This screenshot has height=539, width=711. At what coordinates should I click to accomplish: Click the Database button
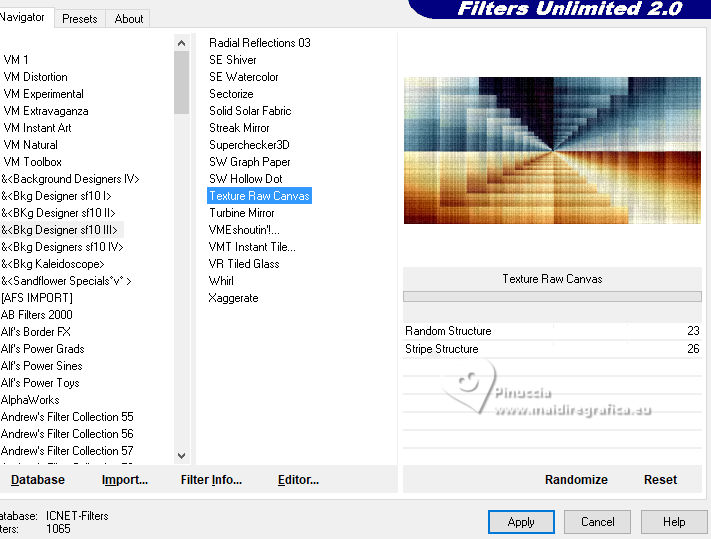pyautogui.click(x=38, y=480)
